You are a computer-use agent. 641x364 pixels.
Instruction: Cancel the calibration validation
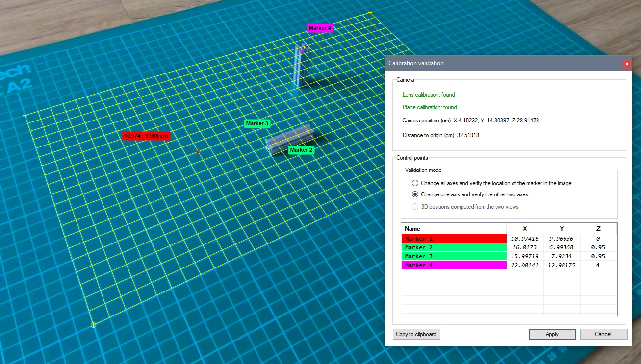tap(603, 334)
